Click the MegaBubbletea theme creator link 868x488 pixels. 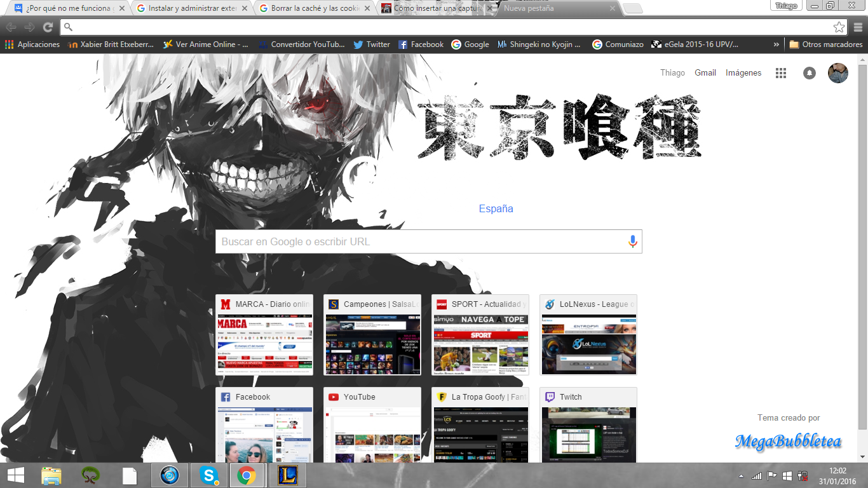click(788, 441)
